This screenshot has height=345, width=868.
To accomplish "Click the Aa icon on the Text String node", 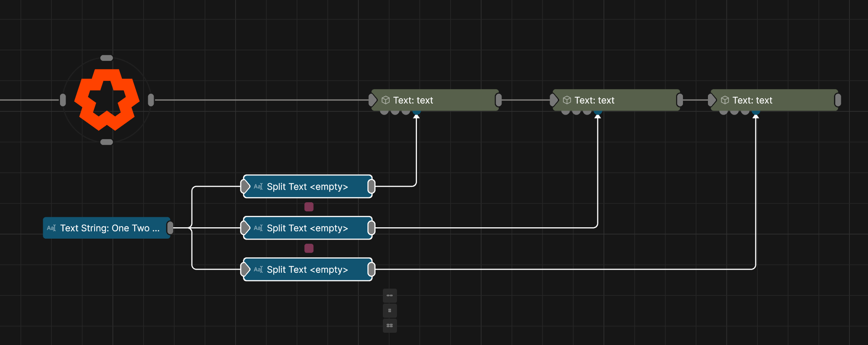I will pyautogui.click(x=51, y=228).
